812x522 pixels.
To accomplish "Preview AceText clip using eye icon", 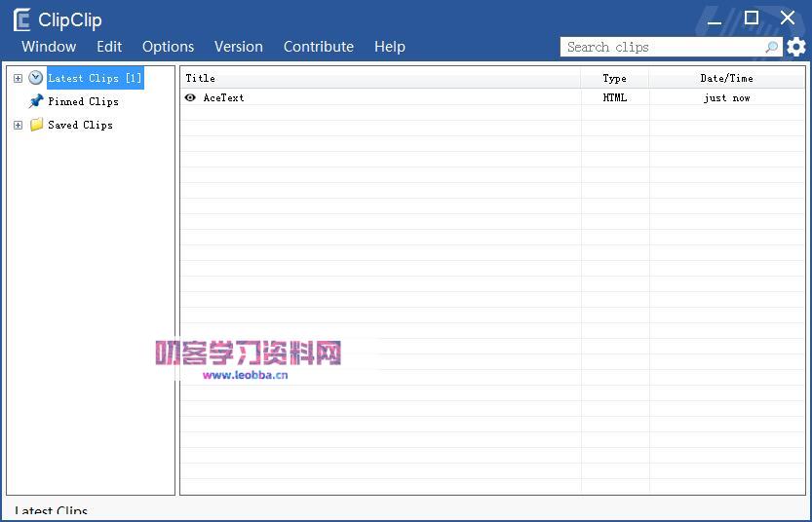I will coord(190,97).
